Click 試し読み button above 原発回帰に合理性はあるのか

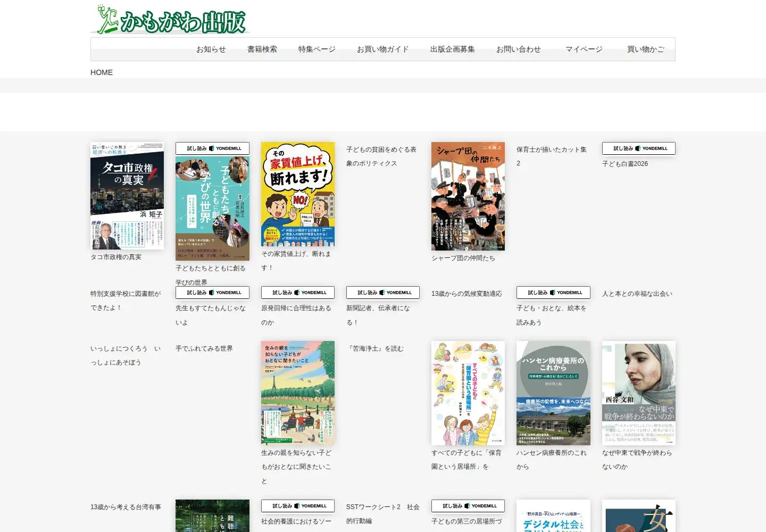[298, 293]
